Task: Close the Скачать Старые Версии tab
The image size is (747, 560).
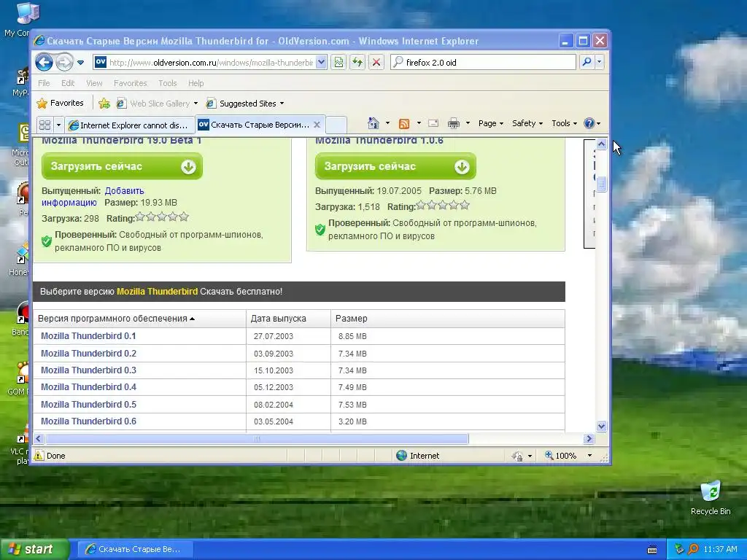Action: point(317,125)
